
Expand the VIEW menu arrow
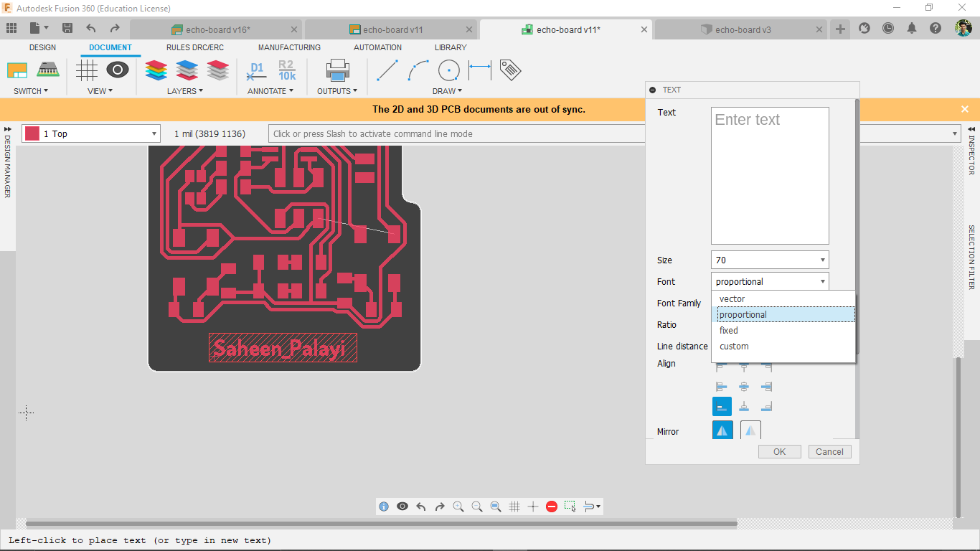[110, 91]
